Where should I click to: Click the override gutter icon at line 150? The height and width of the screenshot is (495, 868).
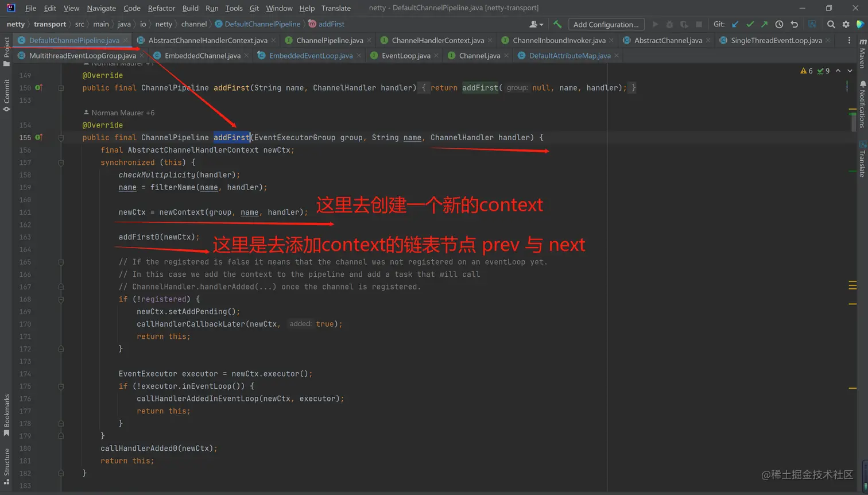[x=38, y=88]
